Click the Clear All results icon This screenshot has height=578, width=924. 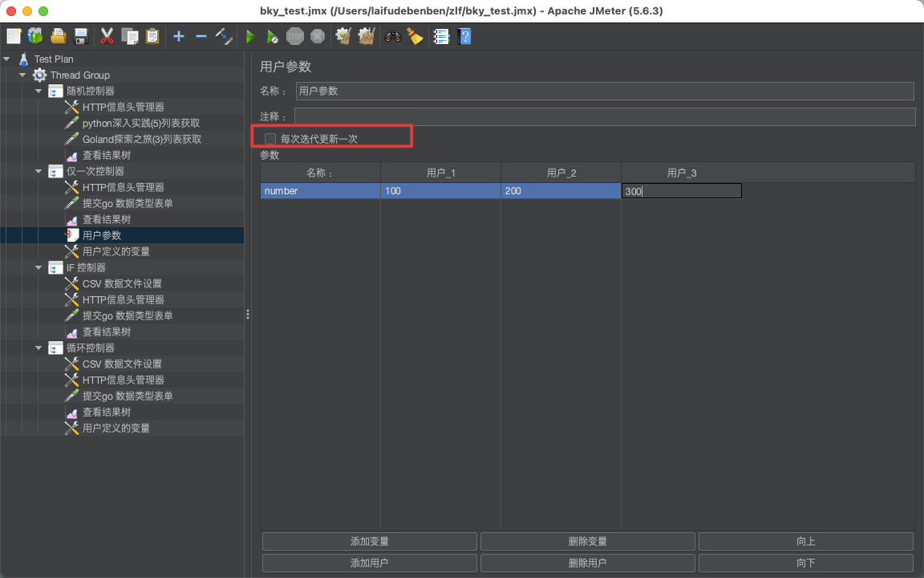tap(367, 37)
